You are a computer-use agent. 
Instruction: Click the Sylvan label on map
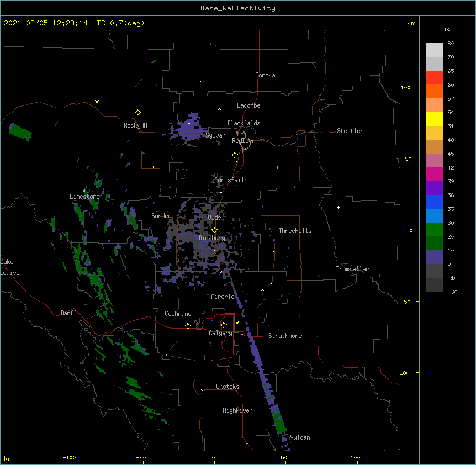215,135
